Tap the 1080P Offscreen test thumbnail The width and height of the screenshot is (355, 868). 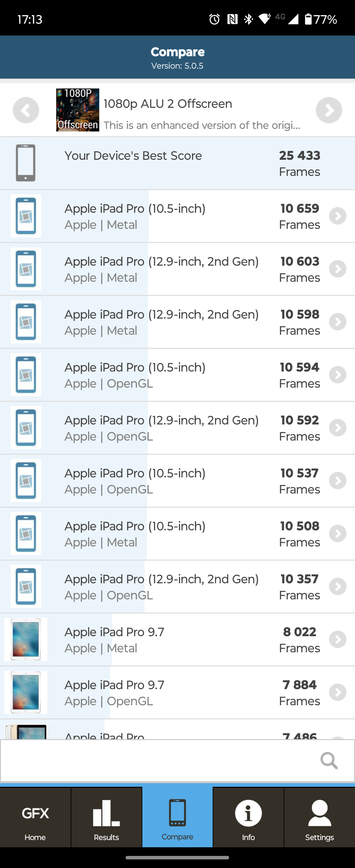(78, 110)
